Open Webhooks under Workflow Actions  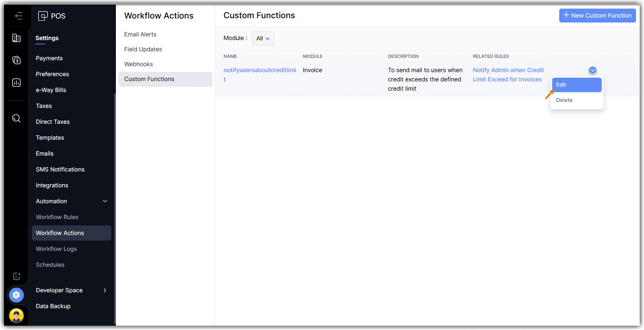(x=138, y=64)
